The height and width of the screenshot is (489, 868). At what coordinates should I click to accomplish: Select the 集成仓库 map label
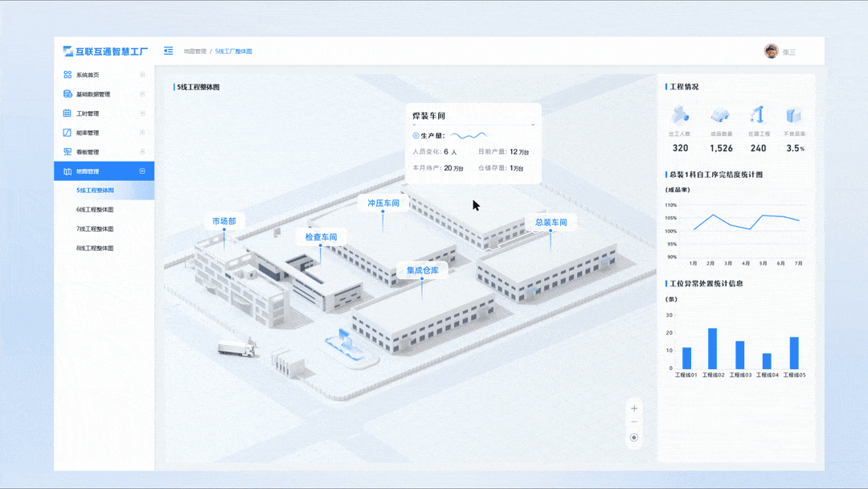click(423, 270)
